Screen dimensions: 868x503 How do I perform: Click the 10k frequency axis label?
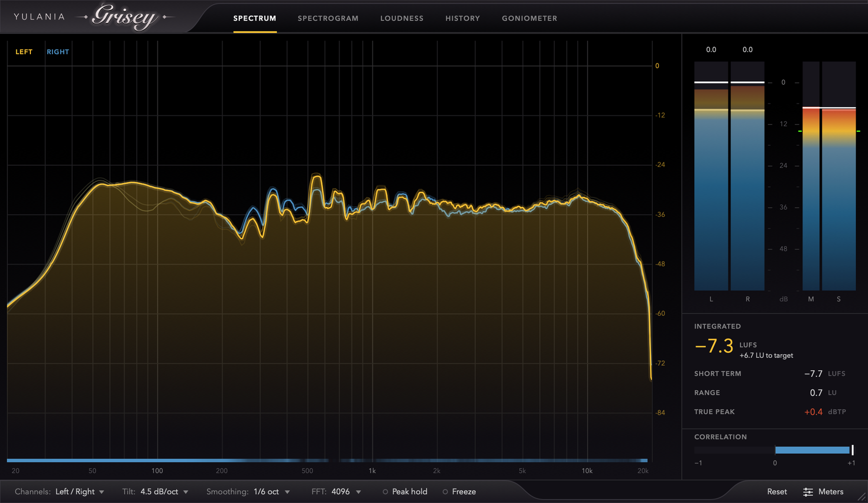587,471
